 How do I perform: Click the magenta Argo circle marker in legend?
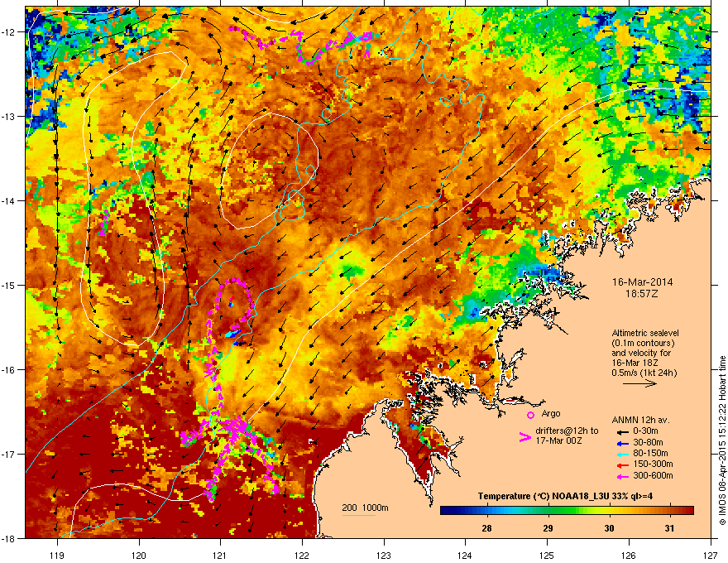coord(530,415)
